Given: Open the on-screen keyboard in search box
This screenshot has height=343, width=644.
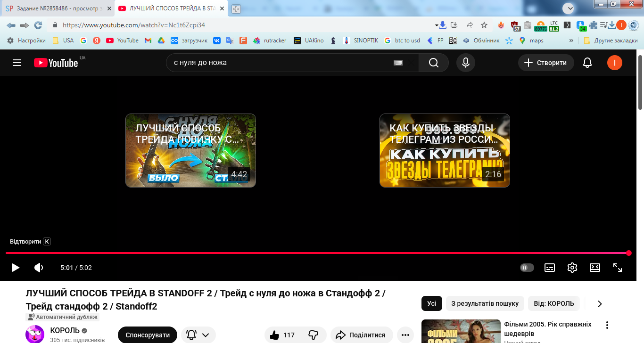Looking at the screenshot, I should coord(398,63).
